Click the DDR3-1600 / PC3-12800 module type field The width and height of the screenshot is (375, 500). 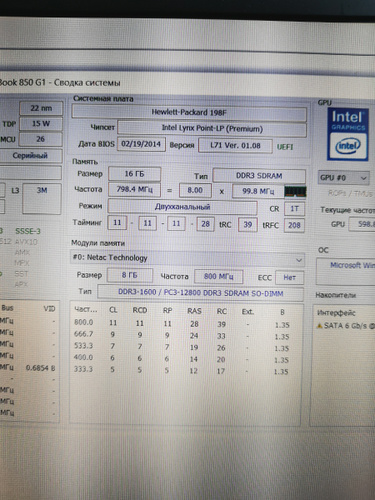(200, 293)
